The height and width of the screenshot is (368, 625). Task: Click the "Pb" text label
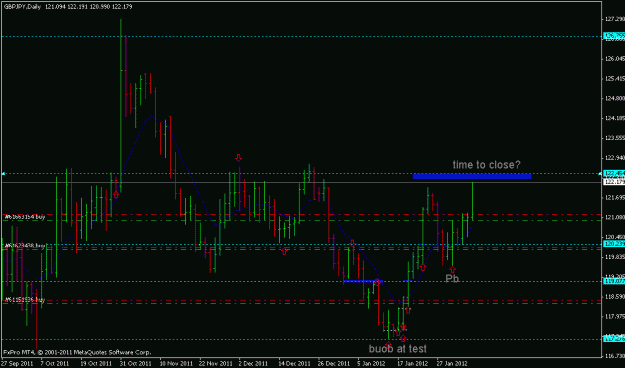pos(452,279)
